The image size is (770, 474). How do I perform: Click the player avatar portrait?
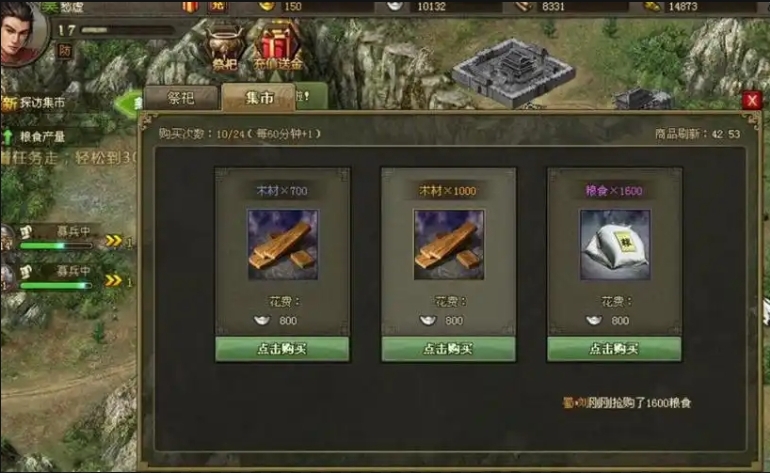pos(22,33)
